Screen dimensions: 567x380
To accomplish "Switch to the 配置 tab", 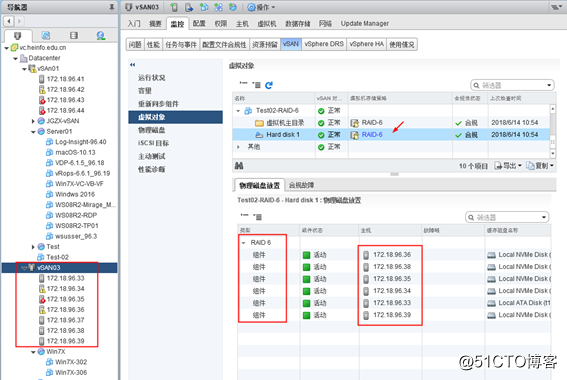I will pos(199,24).
